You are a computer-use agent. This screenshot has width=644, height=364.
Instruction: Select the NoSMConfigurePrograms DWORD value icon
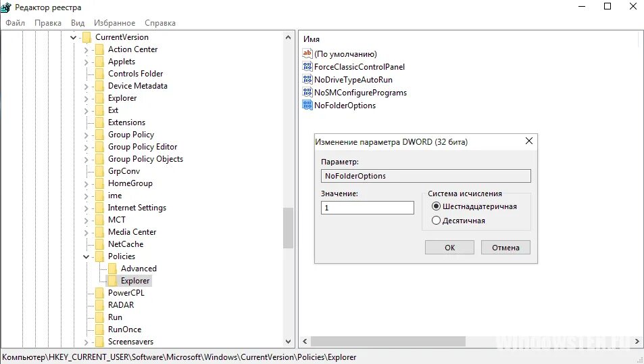pos(307,93)
